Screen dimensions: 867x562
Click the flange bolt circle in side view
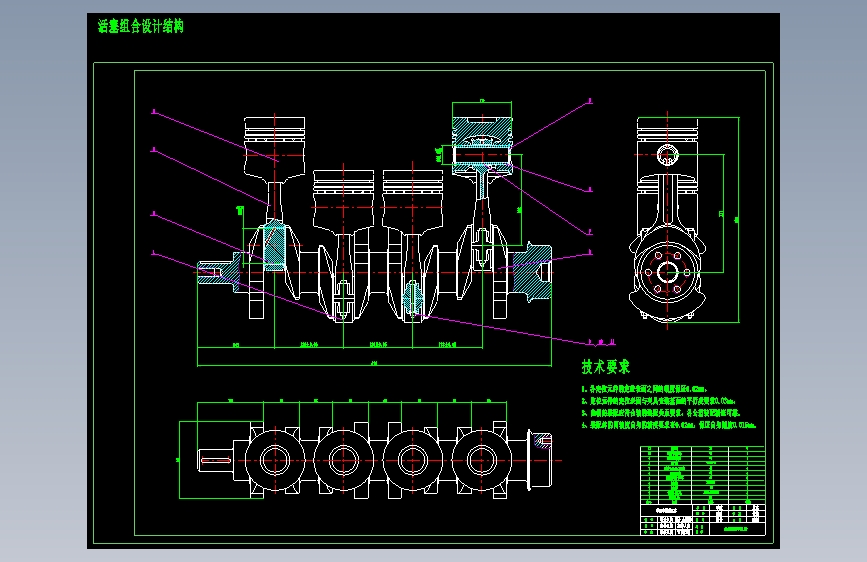(667, 272)
